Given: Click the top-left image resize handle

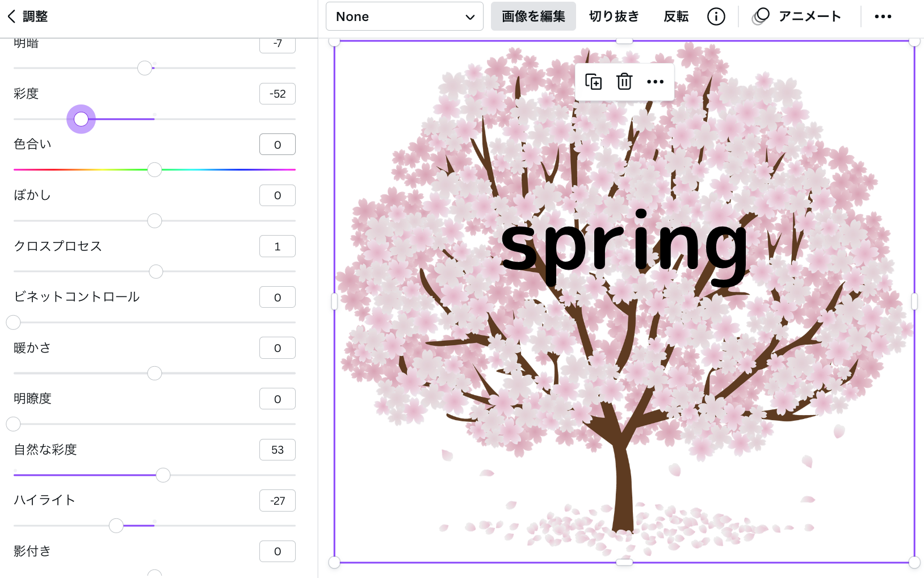Looking at the screenshot, I should (335, 41).
